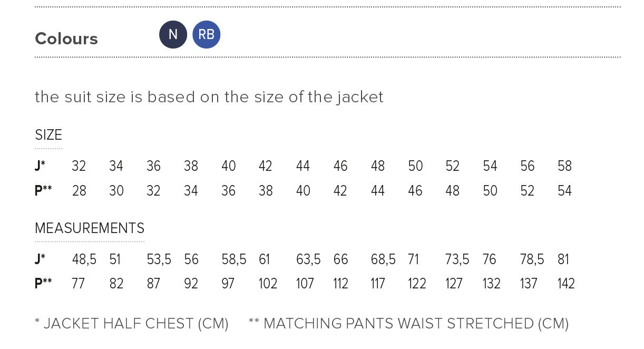Image resolution: width=644 pixels, height=349 pixels.
Task: Click the SIZE section heading
Action: tap(48, 135)
